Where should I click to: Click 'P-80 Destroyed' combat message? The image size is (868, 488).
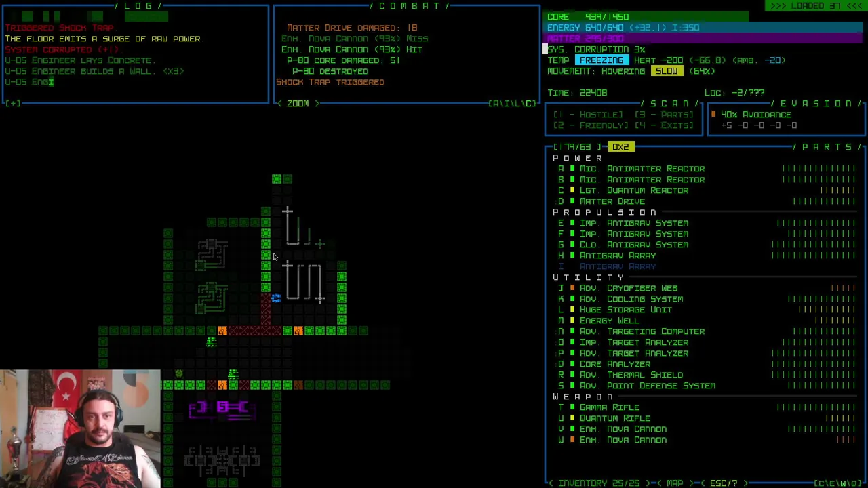(x=330, y=71)
